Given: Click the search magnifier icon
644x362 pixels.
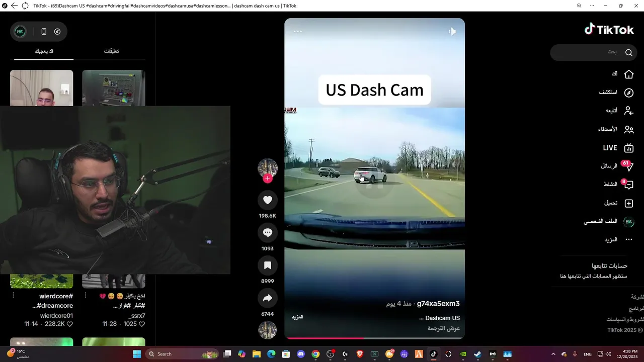Looking at the screenshot, I should pos(629,52).
